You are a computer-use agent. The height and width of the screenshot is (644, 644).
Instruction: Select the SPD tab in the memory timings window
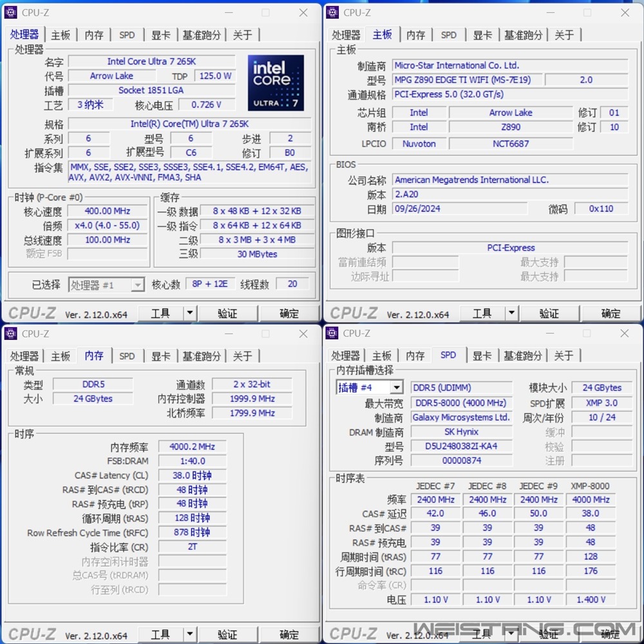pos(127,356)
